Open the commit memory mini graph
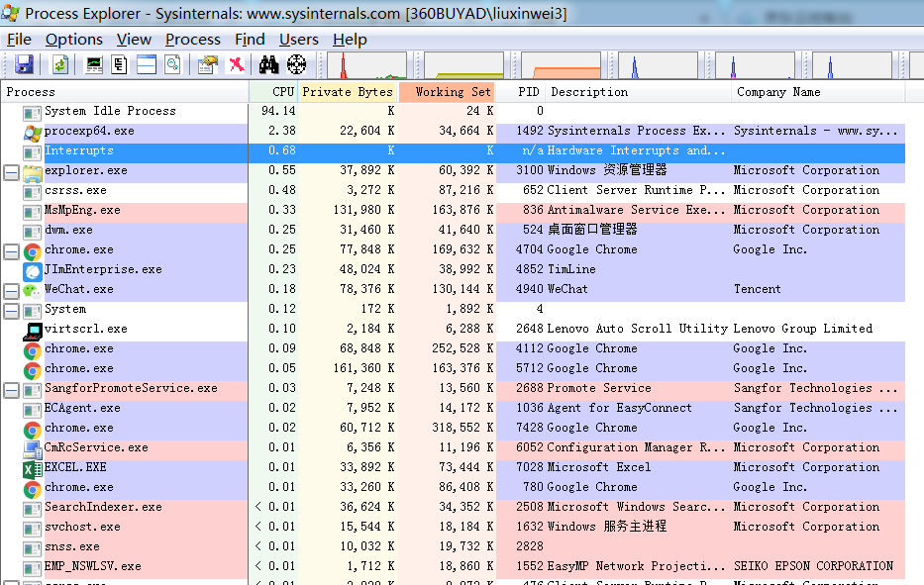The height and width of the screenshot is (585, 924). click(x=463, y=64)
